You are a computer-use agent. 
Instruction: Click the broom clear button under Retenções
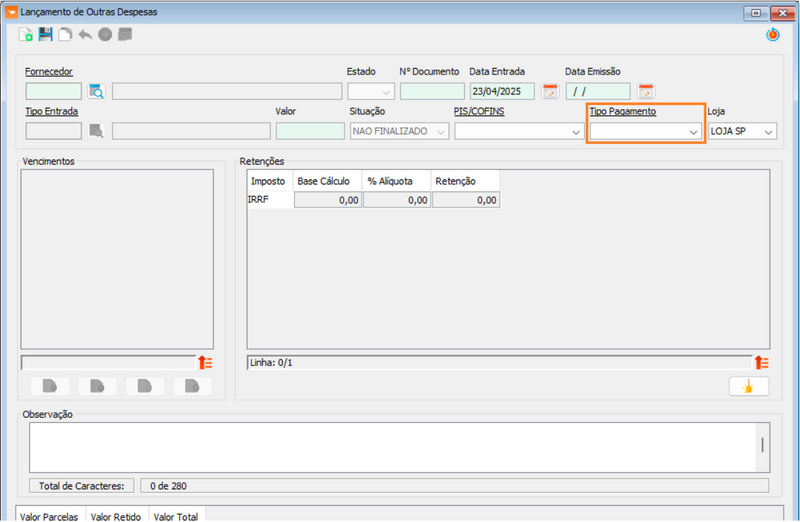click(747, 387)
